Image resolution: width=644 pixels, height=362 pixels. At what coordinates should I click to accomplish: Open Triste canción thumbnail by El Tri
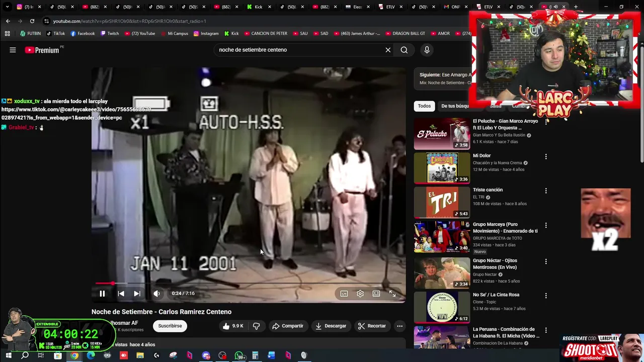[x=442, y=203]
